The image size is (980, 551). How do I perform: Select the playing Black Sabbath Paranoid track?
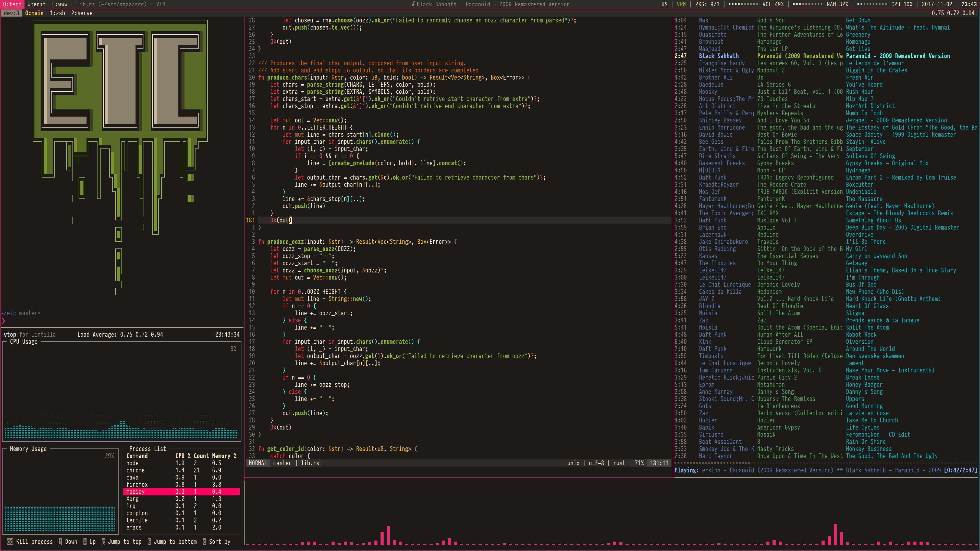pos(826,56)
